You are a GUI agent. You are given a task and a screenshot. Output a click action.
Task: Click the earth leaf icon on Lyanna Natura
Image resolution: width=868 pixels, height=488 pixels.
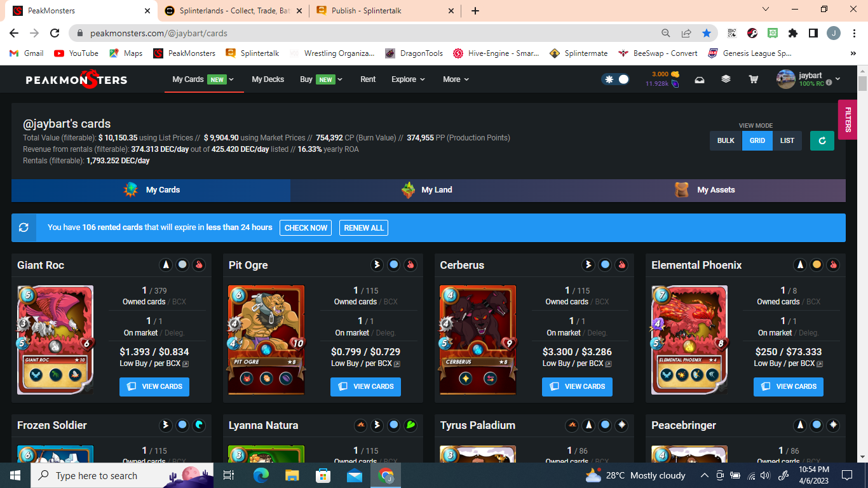[x=410, y=425]
